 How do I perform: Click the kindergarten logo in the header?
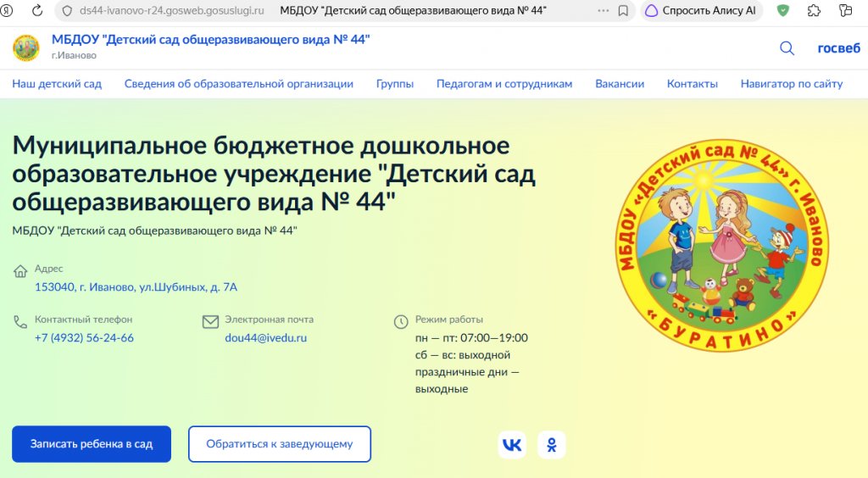pos(26,47)
